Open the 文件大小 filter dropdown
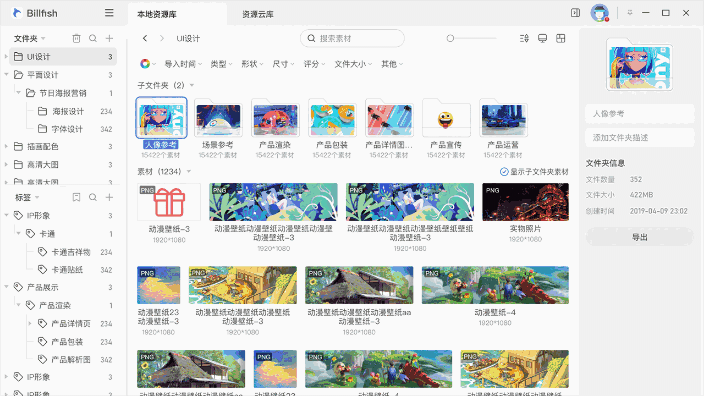Screen dimensions: 704x396 pyautogui.click(x=353, y=64)
